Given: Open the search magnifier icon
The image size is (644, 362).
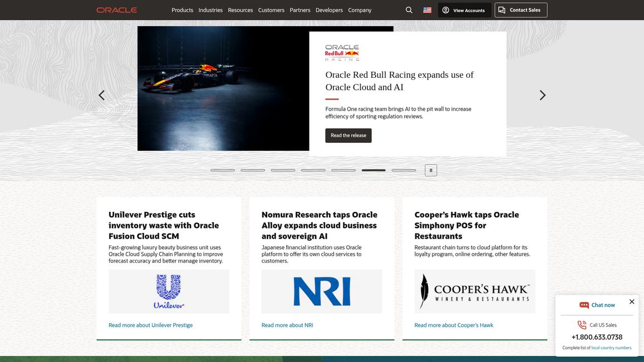Looking at the screenshot, I should (409, 10).
